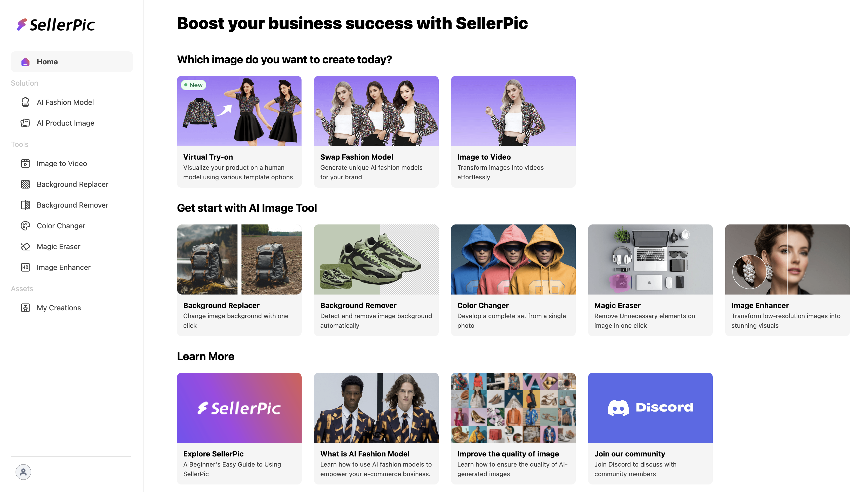Click the Swap Fashion Model title
The height and width of the screenshot is (492, 868).
click(356, 157)
